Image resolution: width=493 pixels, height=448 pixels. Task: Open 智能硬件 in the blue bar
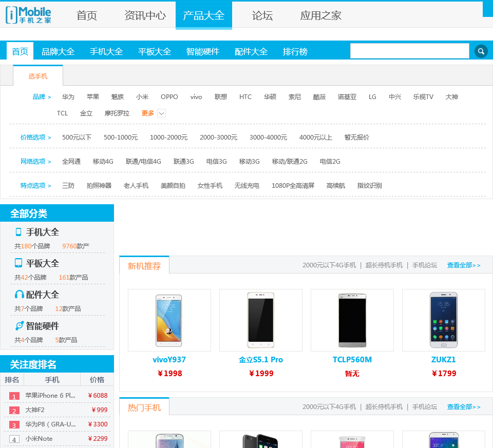click(x=202, y=51)
